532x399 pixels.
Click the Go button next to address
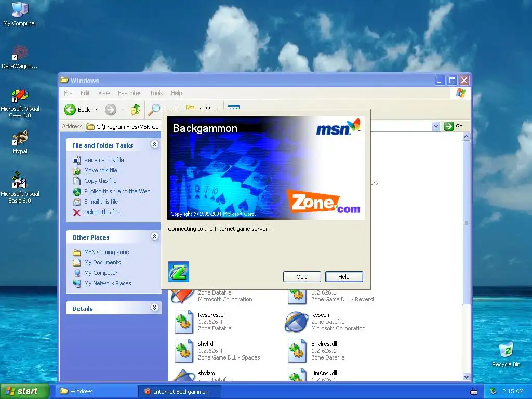(x=454, y=126)
